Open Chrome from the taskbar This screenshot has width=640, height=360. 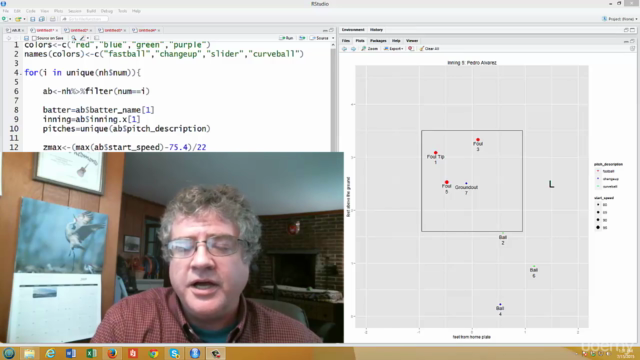point(154,353)
